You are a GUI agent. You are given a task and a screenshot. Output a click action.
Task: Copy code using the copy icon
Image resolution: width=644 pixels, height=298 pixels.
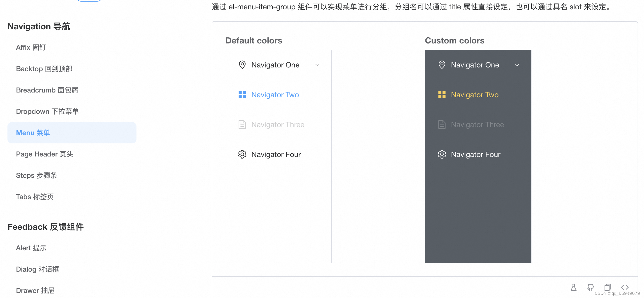point(607,287)
